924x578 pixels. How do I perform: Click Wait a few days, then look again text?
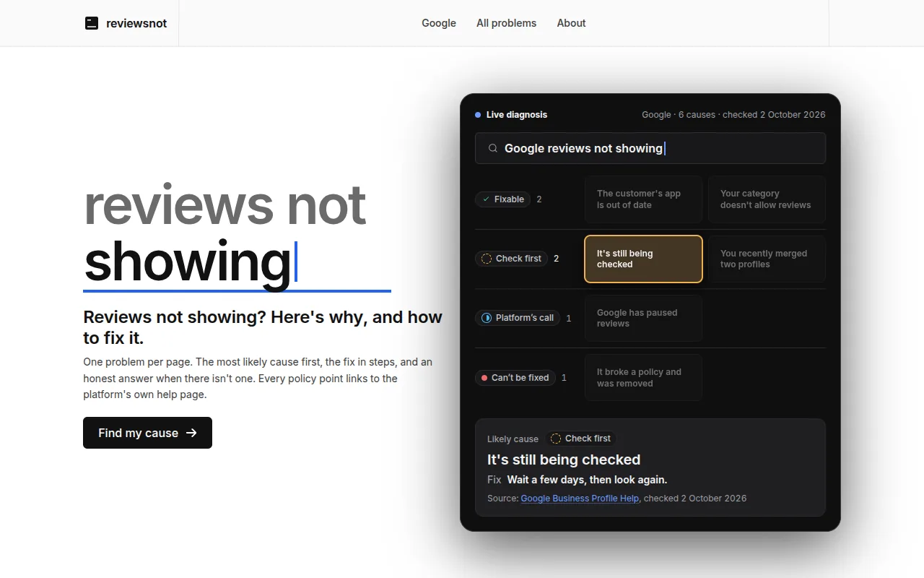coord(587,480)
